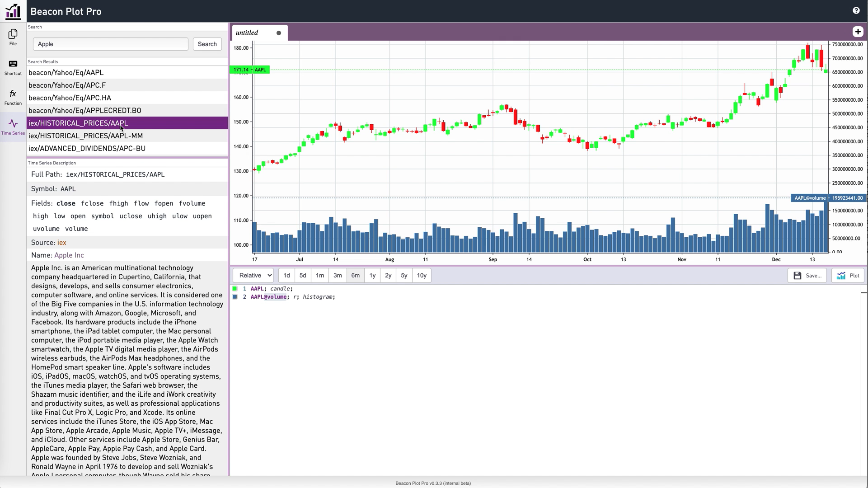Click the volume field
Image resolution: width=868 pixels, height=488 pixels.
pyautogui.click(x=76, y=229)
